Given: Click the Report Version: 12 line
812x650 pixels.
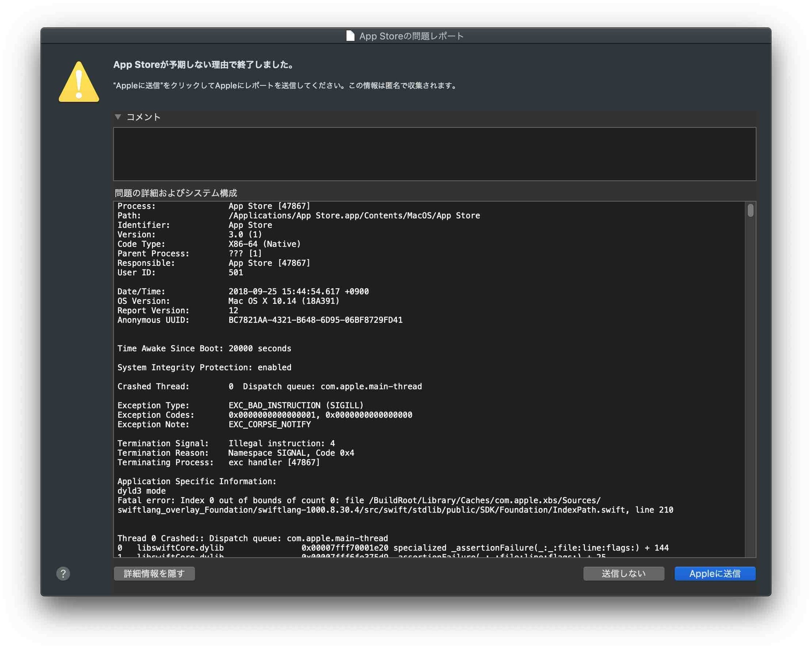Looking at the screenshot, I should [x=178, y=311].
